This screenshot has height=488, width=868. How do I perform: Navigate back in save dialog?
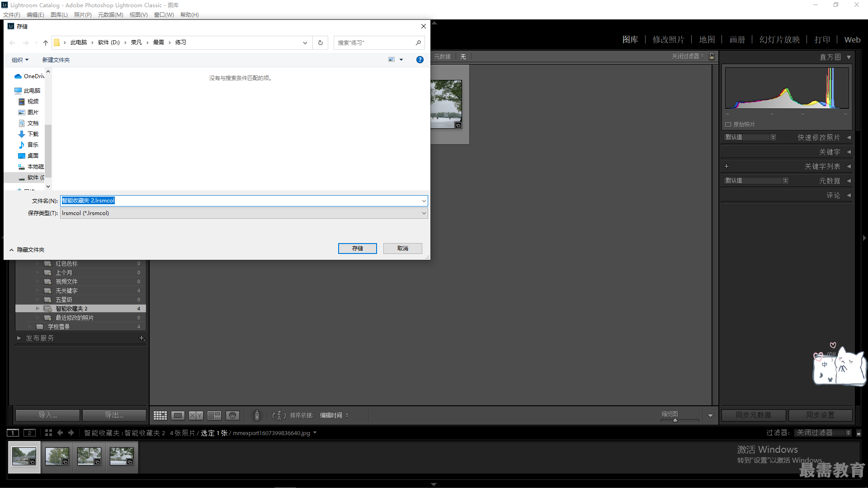coord(12,42)
